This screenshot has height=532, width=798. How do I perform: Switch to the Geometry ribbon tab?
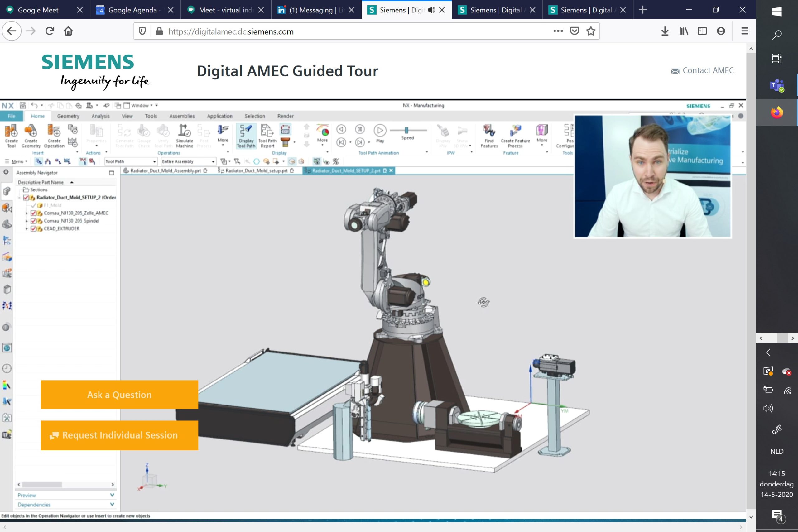coord(68,116)
